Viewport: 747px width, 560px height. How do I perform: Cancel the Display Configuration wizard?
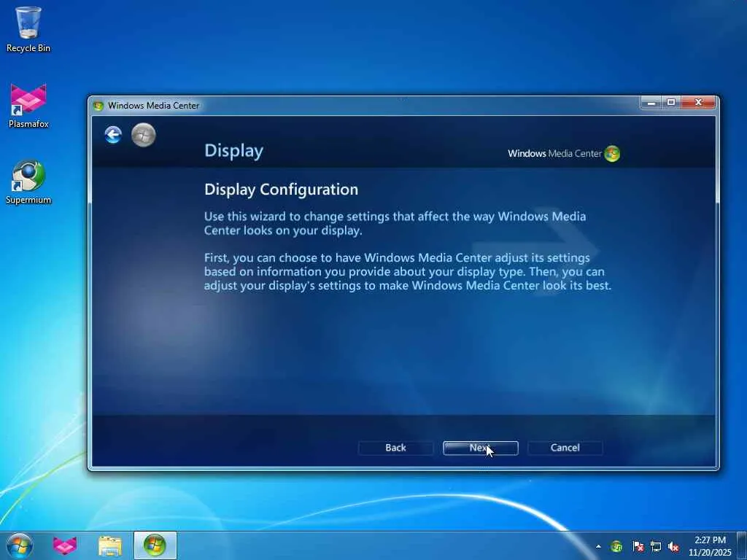tap(565, 448)
